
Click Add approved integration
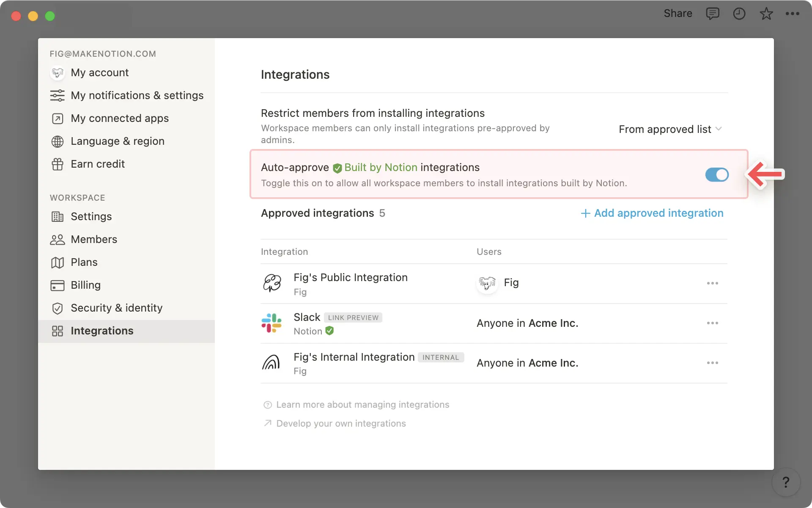pyautogui.click(x=652, y=213)
